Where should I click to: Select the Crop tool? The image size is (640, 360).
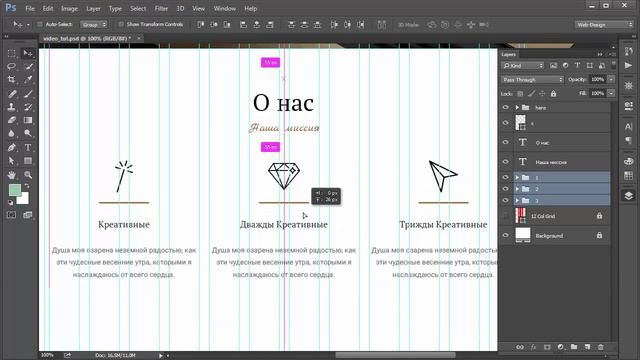click(x=11, y=80)
